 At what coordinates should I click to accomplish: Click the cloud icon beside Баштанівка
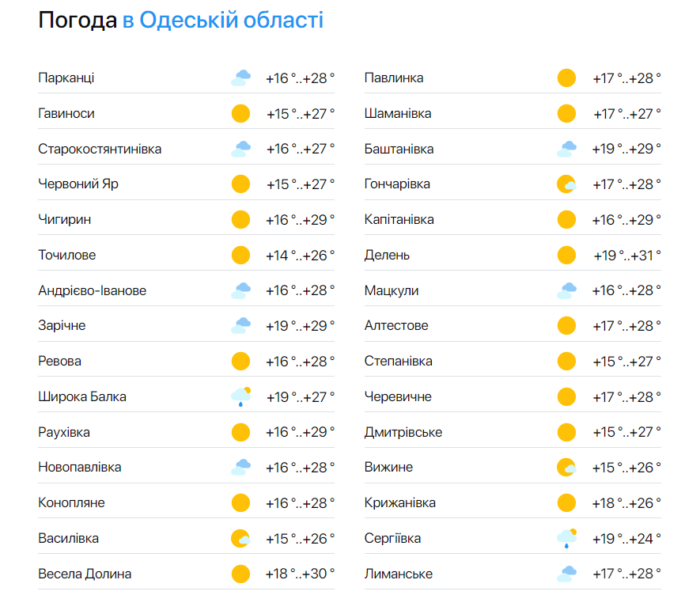[x=566, y=148]
